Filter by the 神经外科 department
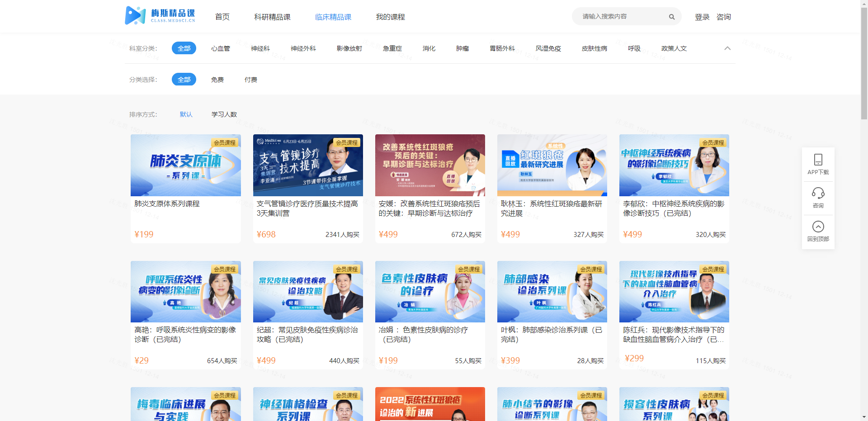Screen dimensions: 868x421 pyautogui.click(x=303, y=48)
